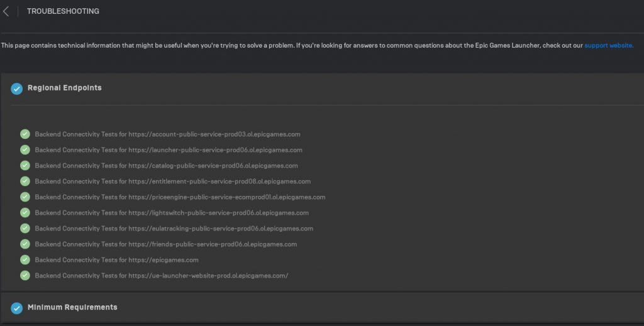Select the ue-launcher-website-prod connectivity test text
This screenshot has height=326, width=644.
pos(162,276)
